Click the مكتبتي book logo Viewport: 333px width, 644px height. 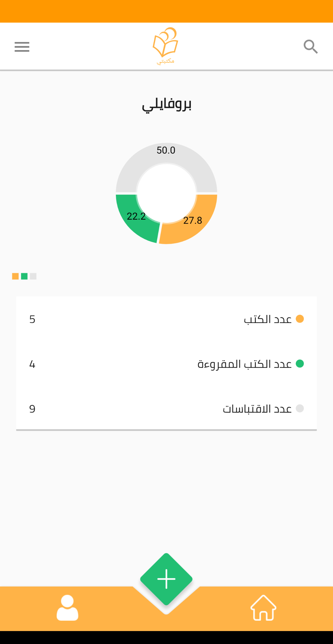pyautogui.click(x=166, y=46)
